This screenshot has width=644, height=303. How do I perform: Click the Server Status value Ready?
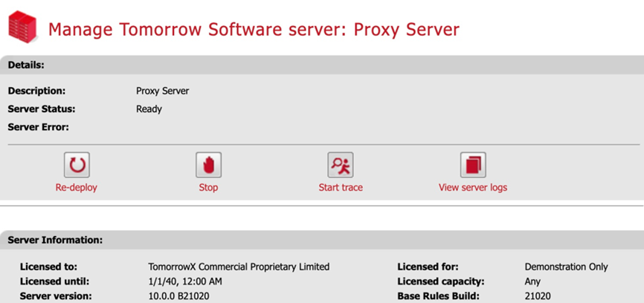pyautogui.click(x=149, y=109)
